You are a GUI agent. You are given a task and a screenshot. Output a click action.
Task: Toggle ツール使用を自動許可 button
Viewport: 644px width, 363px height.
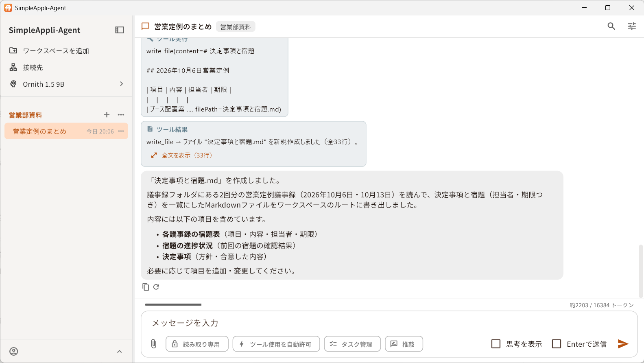point(276,344)
